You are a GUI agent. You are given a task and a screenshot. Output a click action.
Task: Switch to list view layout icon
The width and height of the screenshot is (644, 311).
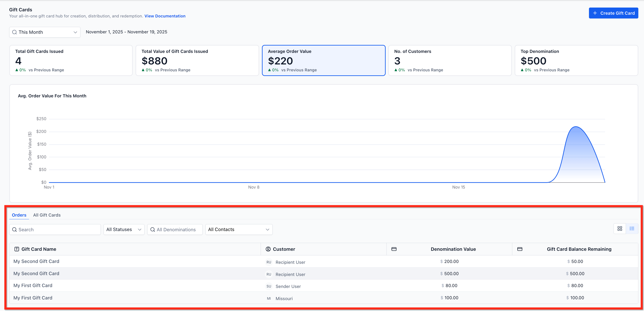(x=632, y=229)
